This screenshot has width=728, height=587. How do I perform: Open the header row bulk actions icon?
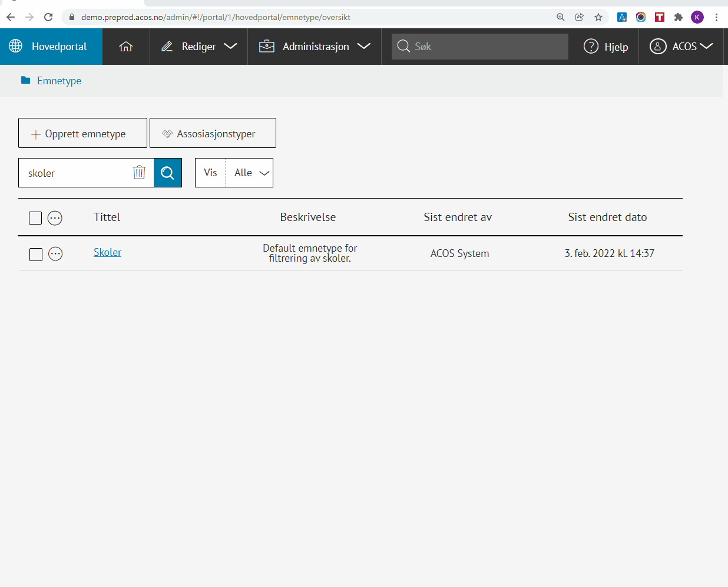click(x=55, y=218)
